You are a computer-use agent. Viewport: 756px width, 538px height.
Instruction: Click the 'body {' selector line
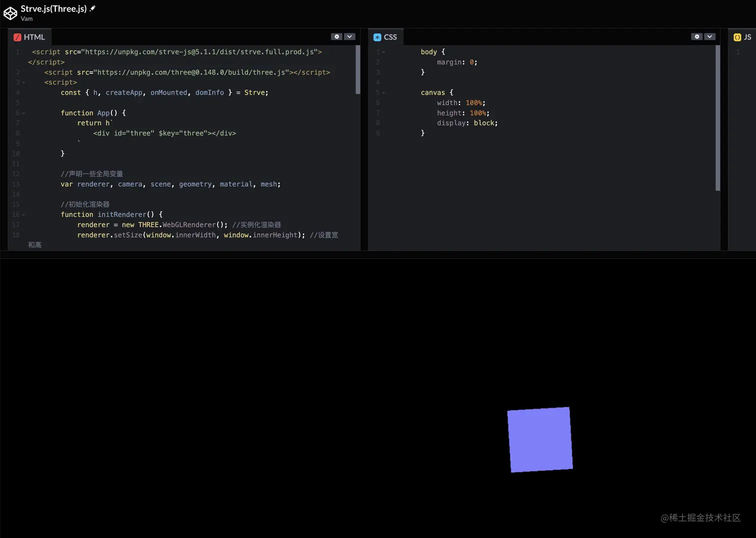(432, 52)
